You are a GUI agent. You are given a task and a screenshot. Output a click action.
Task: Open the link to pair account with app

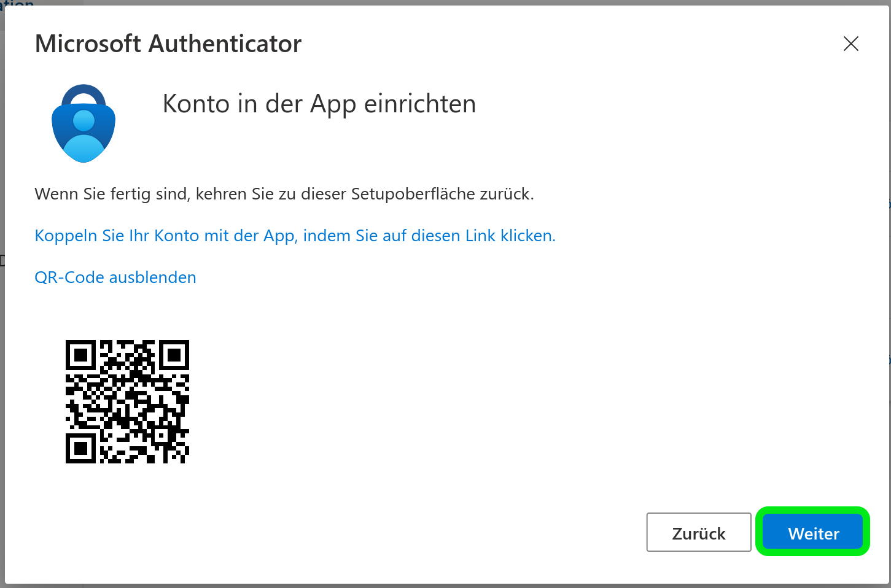(295, 236)
